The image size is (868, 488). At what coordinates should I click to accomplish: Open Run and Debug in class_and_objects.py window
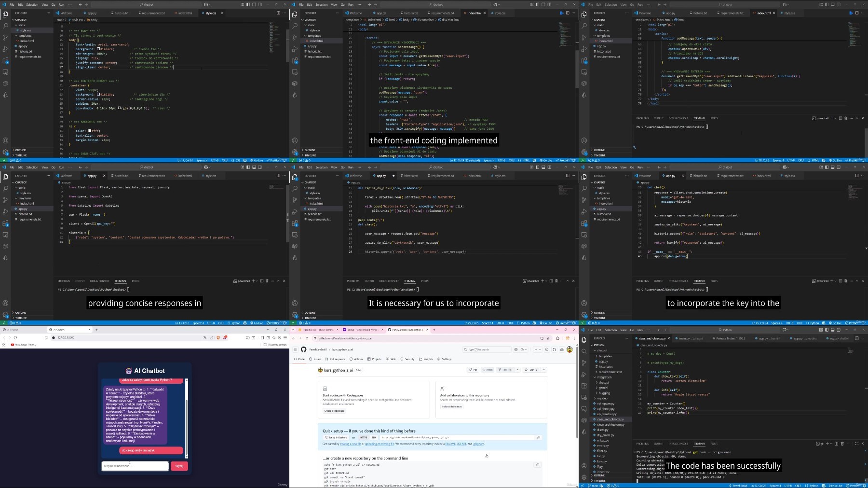click(584, 374)
